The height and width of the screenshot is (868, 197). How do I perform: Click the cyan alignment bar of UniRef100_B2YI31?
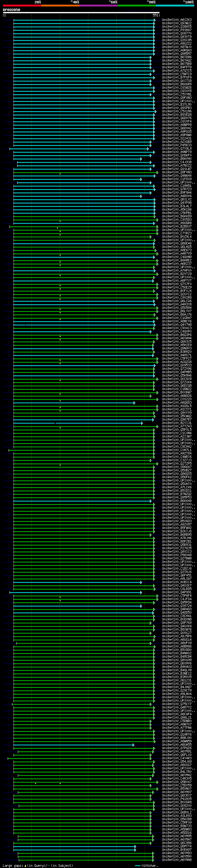click(x=78, y=423)
